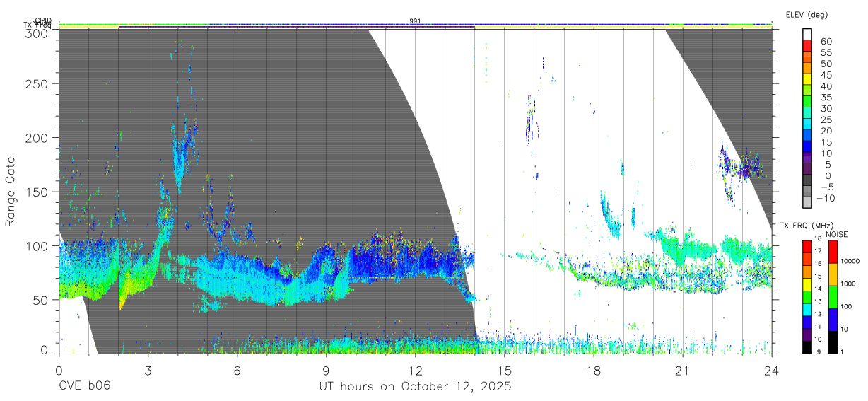
Task: Click the '991' CPID value above plot
Action: point(415,21)
